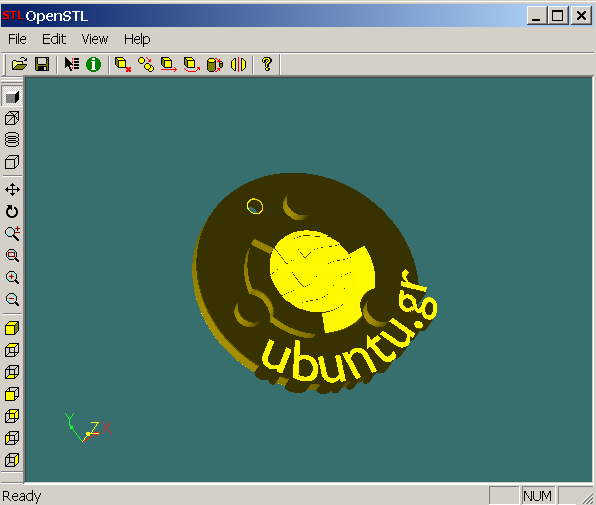The image size is (596, 505).
Task: Switch to shaded solid display mode
Action: pos(12,97)
